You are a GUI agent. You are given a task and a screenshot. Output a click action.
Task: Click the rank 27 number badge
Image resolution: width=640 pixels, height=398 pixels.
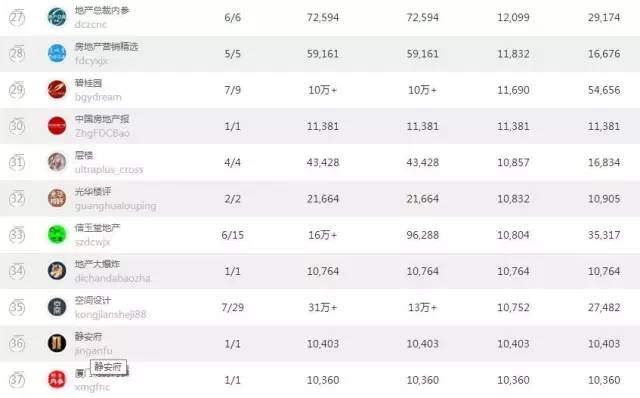pyautogui.click(x=17, y=18)
